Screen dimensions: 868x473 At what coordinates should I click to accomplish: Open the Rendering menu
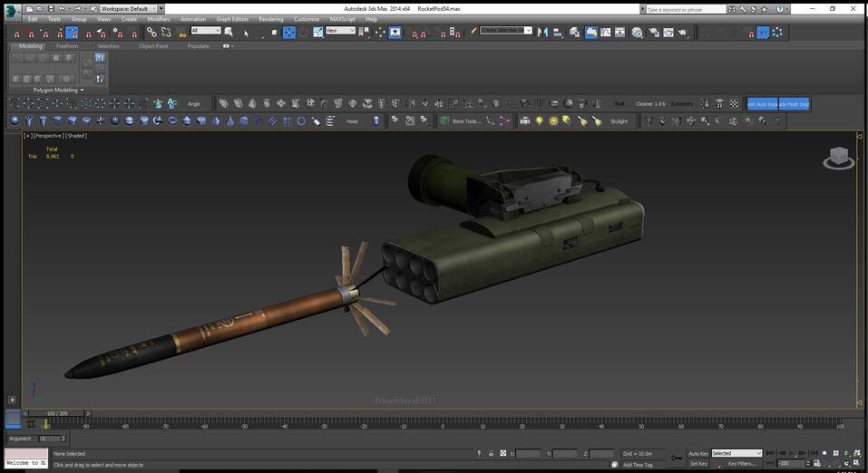tap(270, 19)
